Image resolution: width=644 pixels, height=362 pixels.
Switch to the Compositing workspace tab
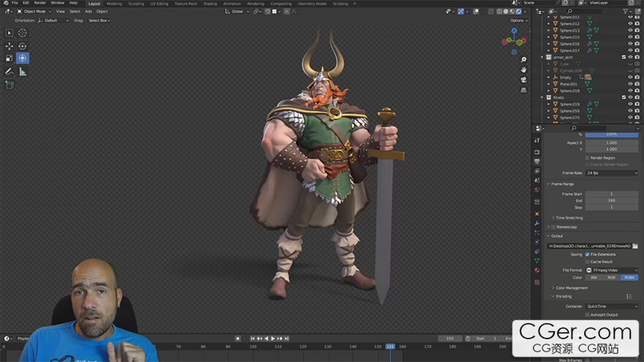pyautogui.click(x=281, y=3)
